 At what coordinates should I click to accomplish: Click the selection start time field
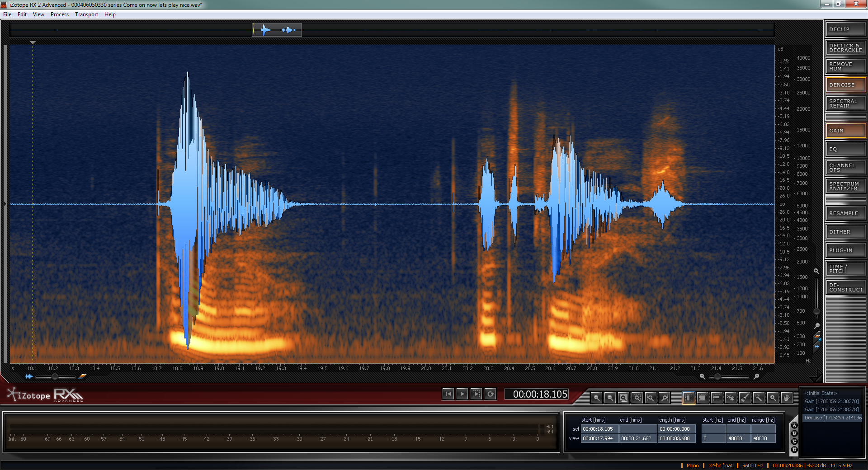(x=599, y=429)
